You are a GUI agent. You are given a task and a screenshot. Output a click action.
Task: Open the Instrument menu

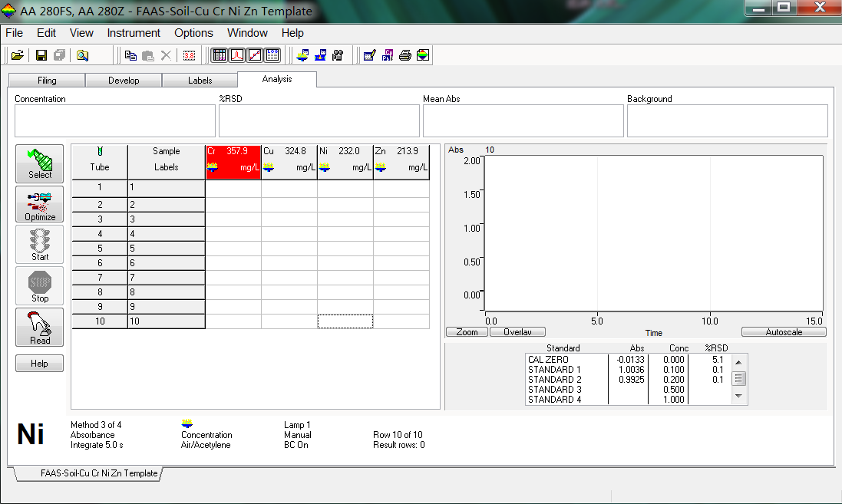click(x=134, y=33)
